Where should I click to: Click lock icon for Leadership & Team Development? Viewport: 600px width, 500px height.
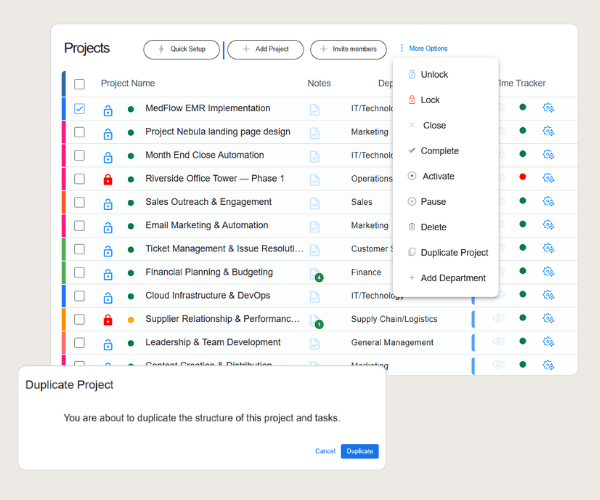click(108, 344)
